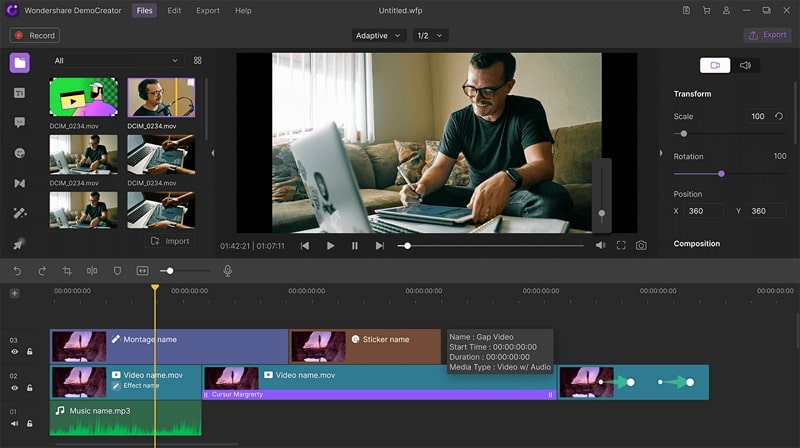Click the preview playback progress handle
Viewport: 800px width, 448px height.
pos(407,246)
